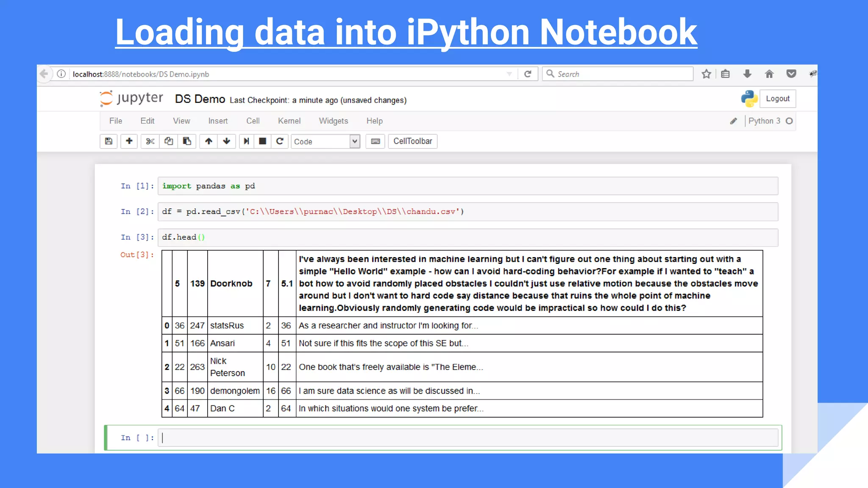
Task: Click the Logout button
Action: coord(778,99)
